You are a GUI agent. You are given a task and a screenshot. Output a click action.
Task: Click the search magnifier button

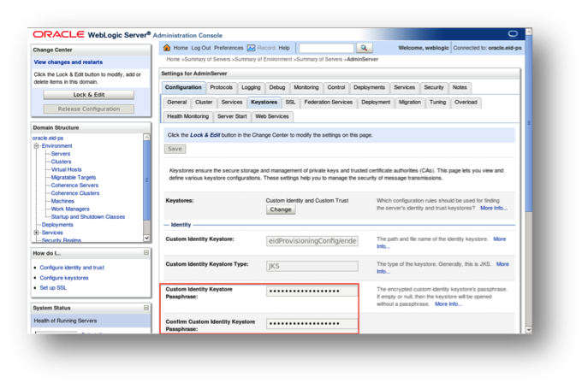[x=364, y=48]
